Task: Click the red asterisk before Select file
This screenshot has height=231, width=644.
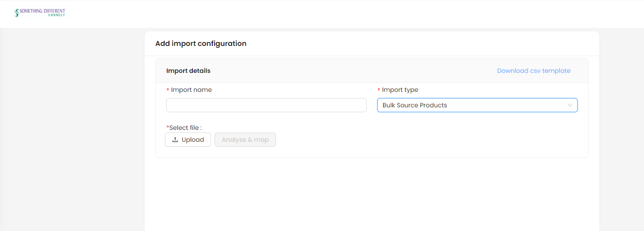Action: pyautogui.click(x=168, y=128)
